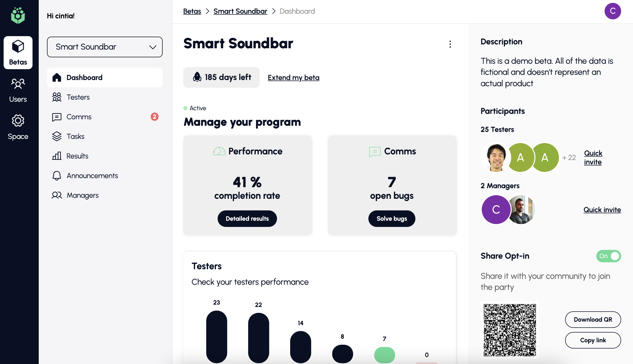Image resolution: width=633 pixels, height=364 pixels.
Task: Click the Betas breadcrumb link
Action: click(x=192, y=11)
